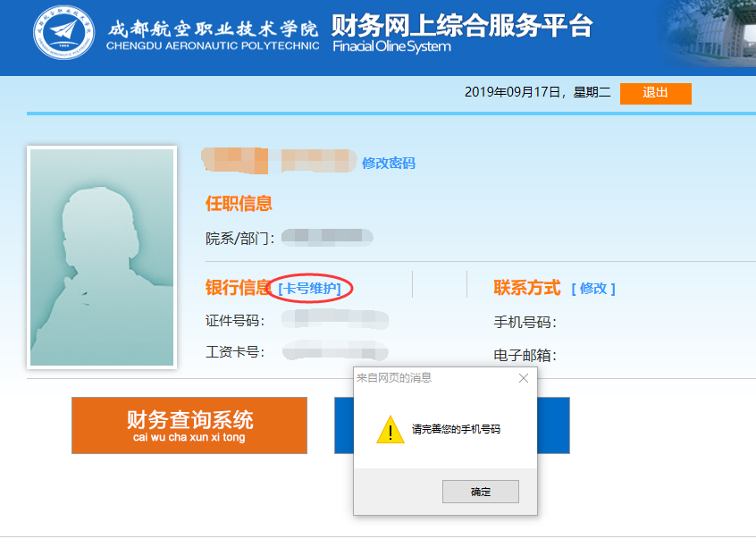Open the orange 财务查询系统 tile
The height and width of the screenshot is (539, 756).
pyautogui.click(x=189, y=425)
